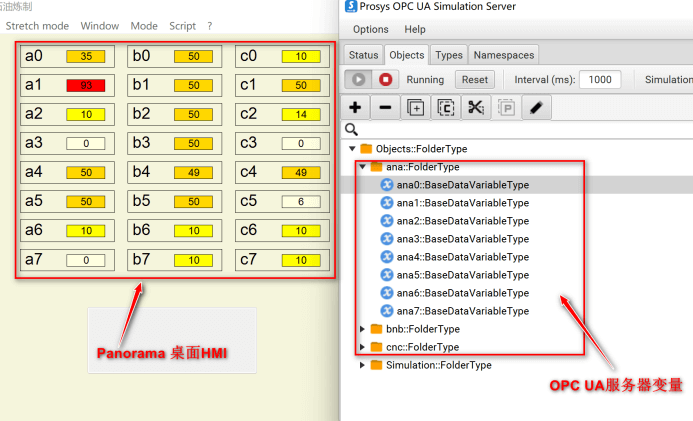This screenshot has width=693, height=421.
Task: Click the plus icon to add a node
Action: [x=355, y=107]
